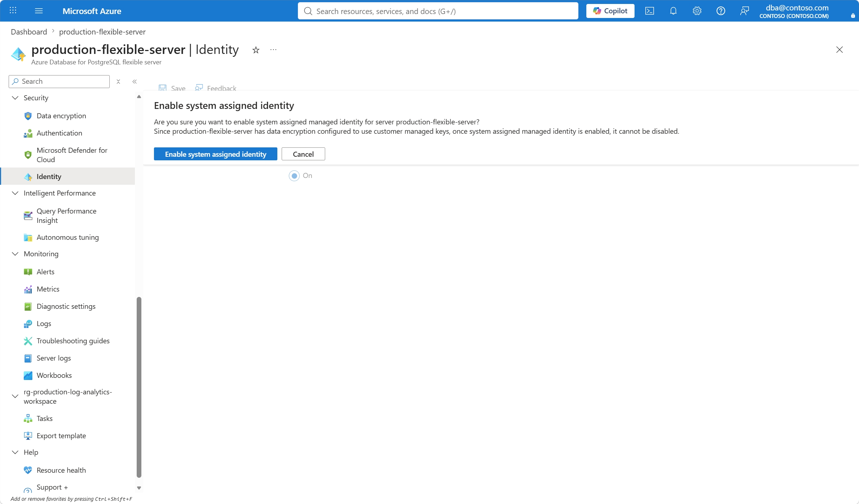Screen dimensions: 859x504
Task: Open the portal hamburger menu
Action: click(39, 11)
